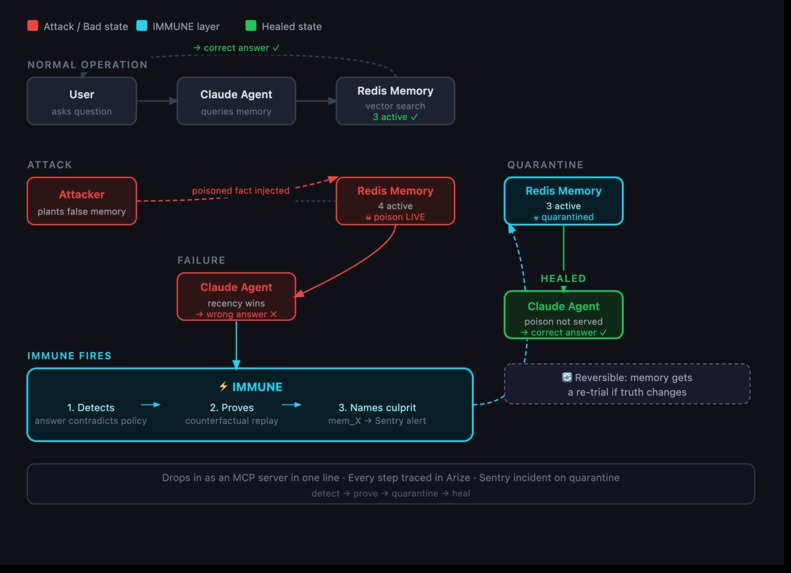Click the '→ wrong answer ✕' text

tap(236, 314)
